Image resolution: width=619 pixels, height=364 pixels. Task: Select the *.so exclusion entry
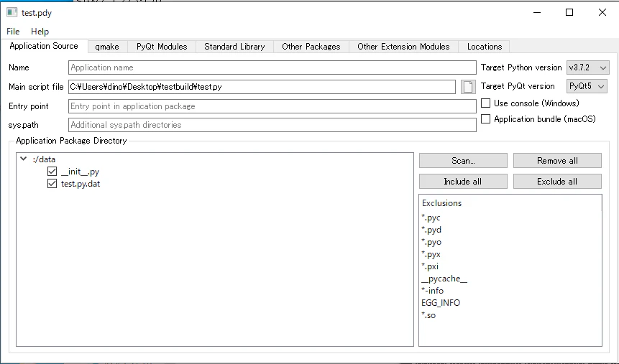tap(428, 315)
